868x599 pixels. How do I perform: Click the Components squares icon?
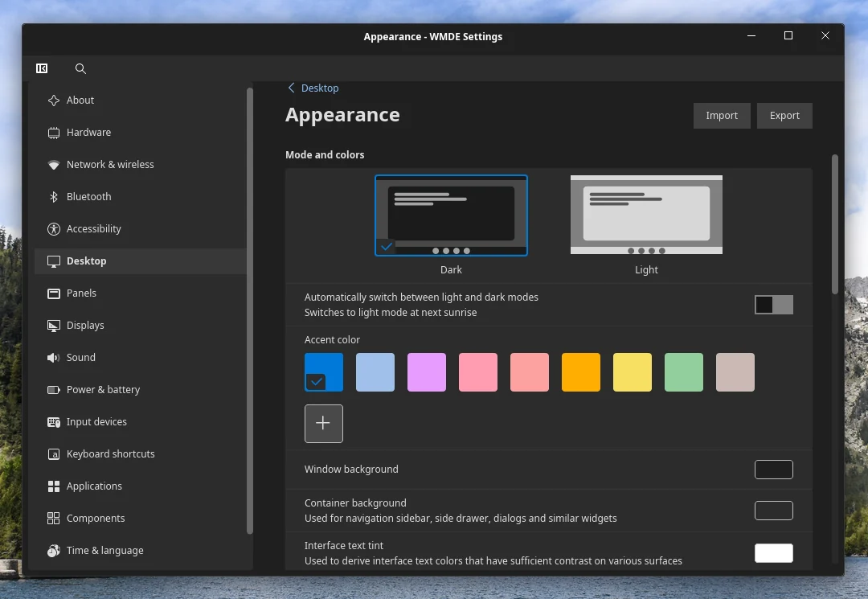54,518
